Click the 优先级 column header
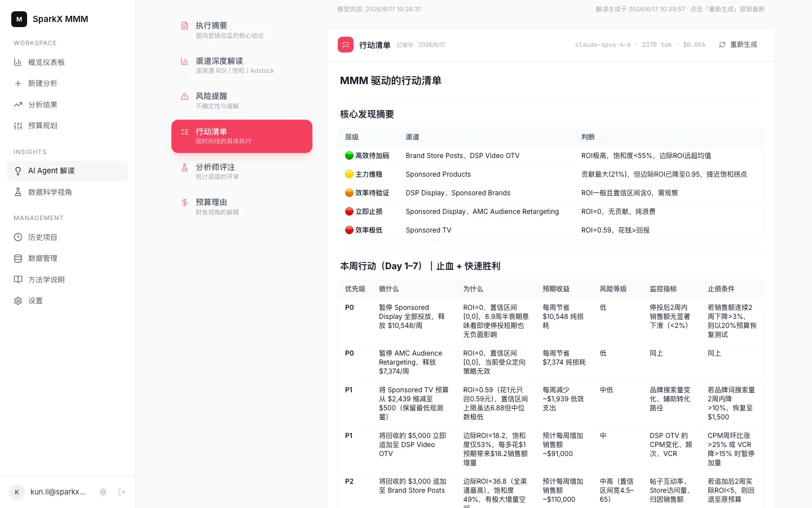 tap(355, 289)
